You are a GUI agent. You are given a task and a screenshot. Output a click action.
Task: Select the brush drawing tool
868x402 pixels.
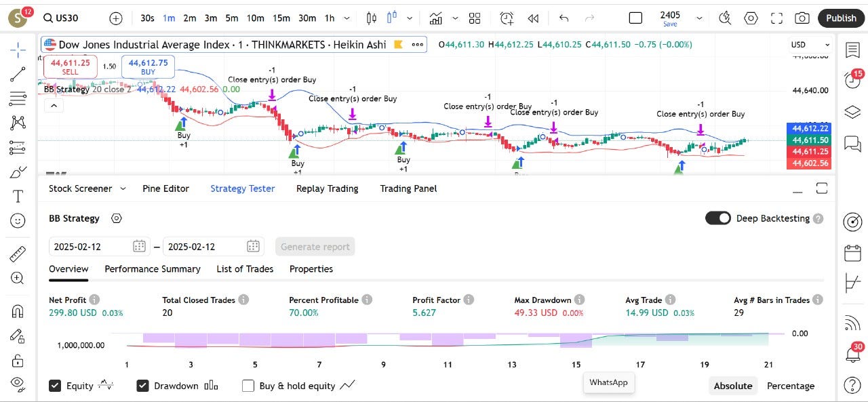(x=18, y=172)
